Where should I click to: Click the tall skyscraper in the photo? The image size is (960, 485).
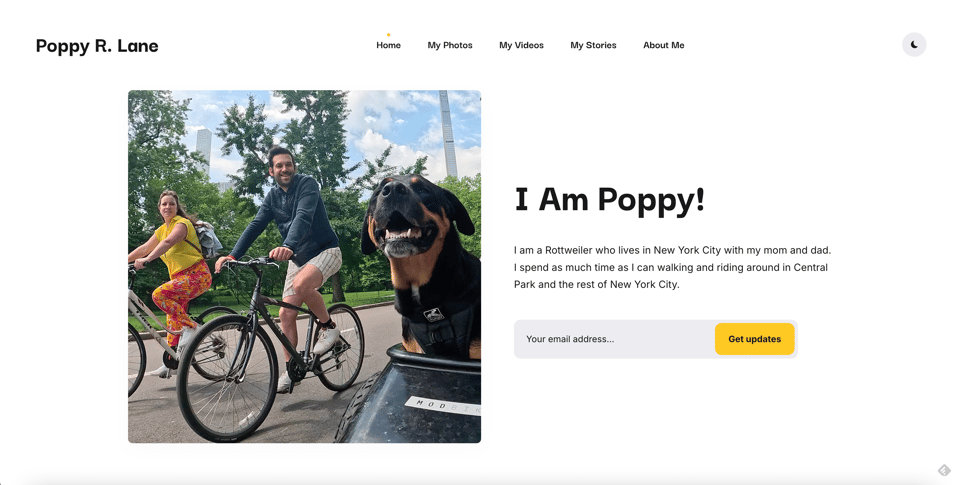click(447, 135)
